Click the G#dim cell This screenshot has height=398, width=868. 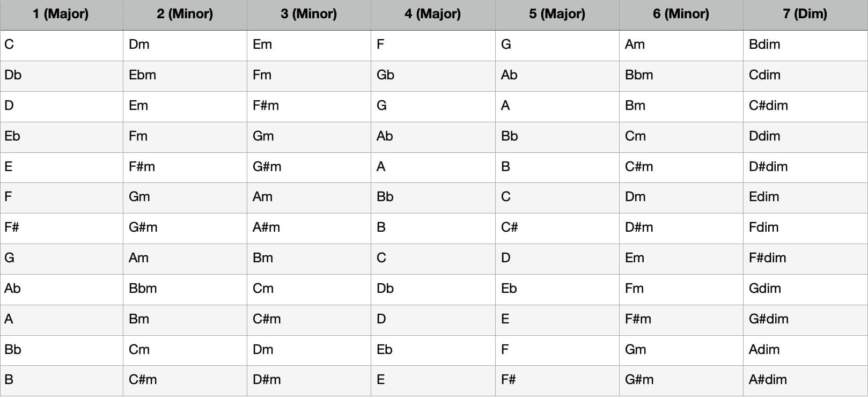tap(768, 319)
